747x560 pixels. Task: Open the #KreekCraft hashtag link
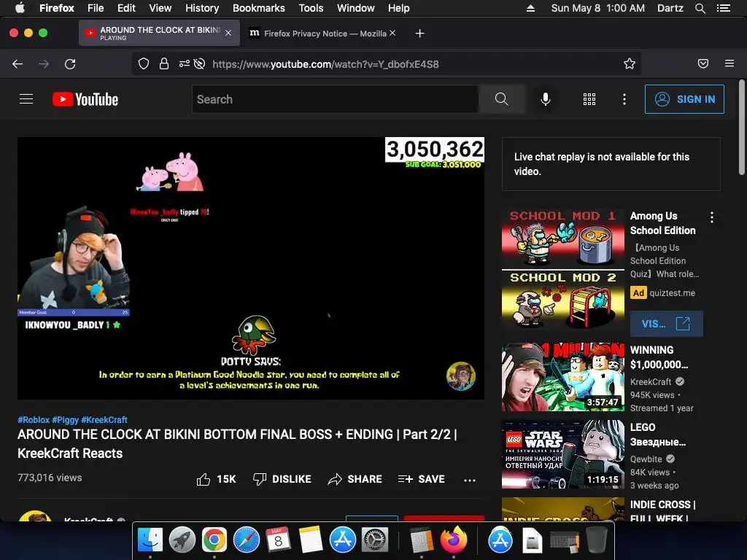[104, 419]
